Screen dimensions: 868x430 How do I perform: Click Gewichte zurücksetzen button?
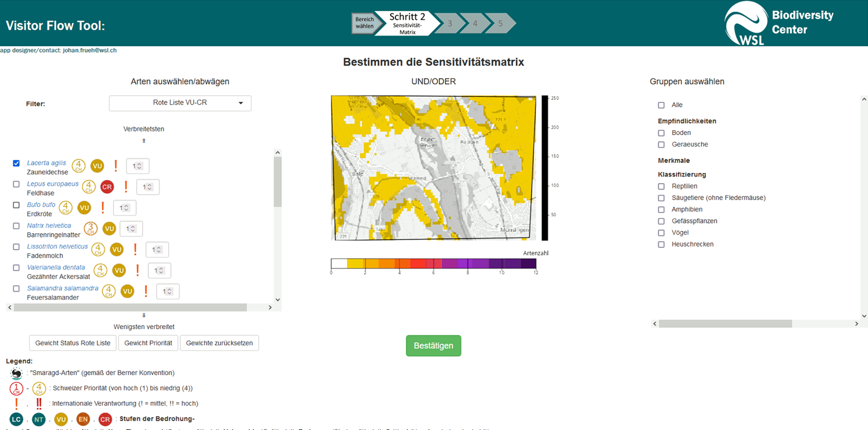tap(219, 343)
